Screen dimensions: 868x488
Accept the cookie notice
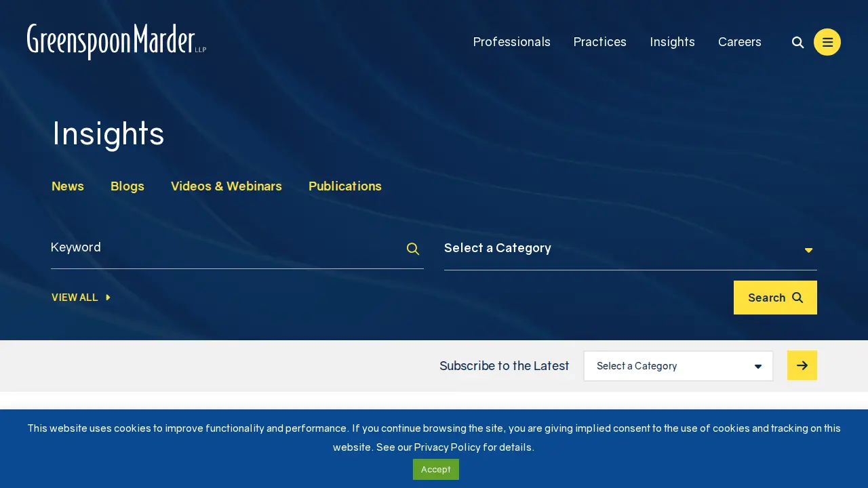tap(436, 469)
